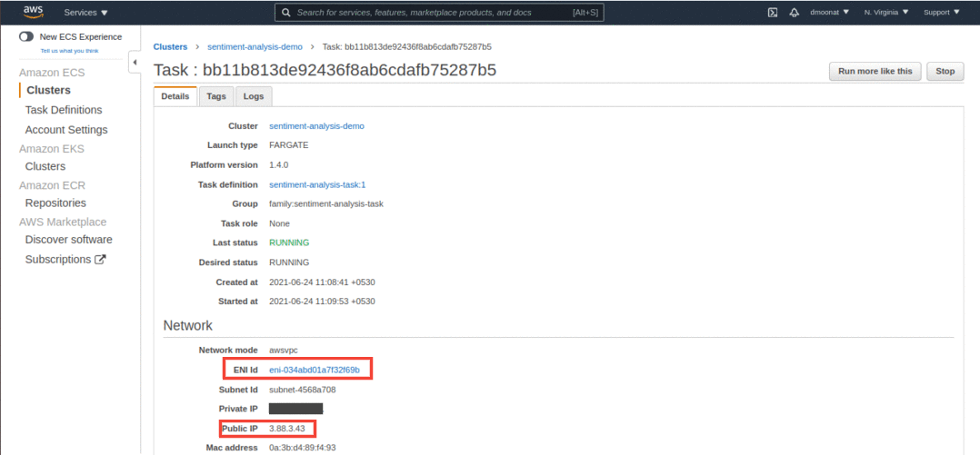
Task: Open Task Definitions in sidebar
Action: click(63, 110)
